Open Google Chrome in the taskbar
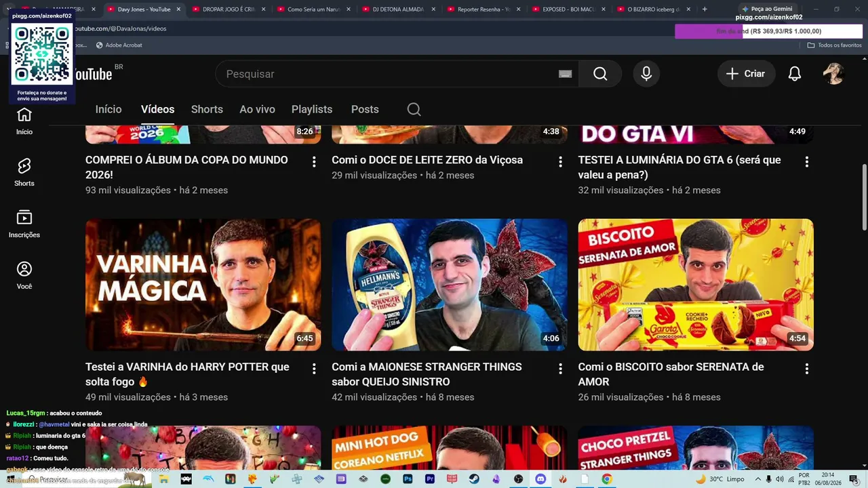 (x=607, y=479)
